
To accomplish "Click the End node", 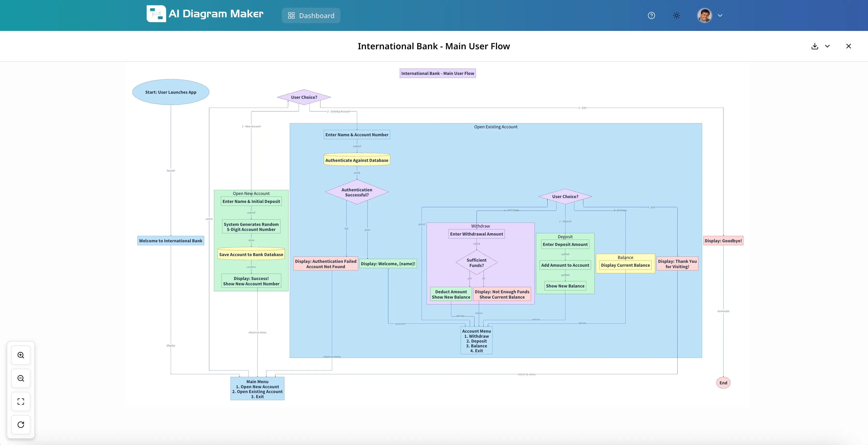I will tap(723, 382).
